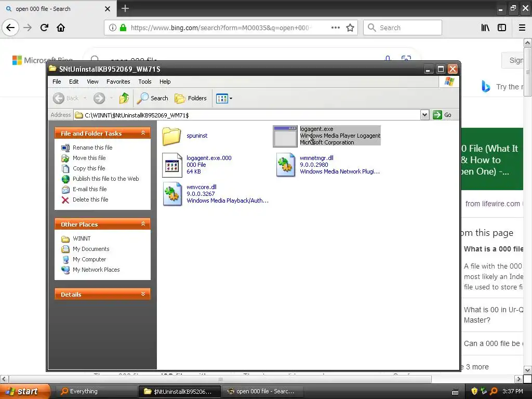This screenshot has width=532, height=399.
Task: Click the Firefox Search box
Action: pos(403,28)
